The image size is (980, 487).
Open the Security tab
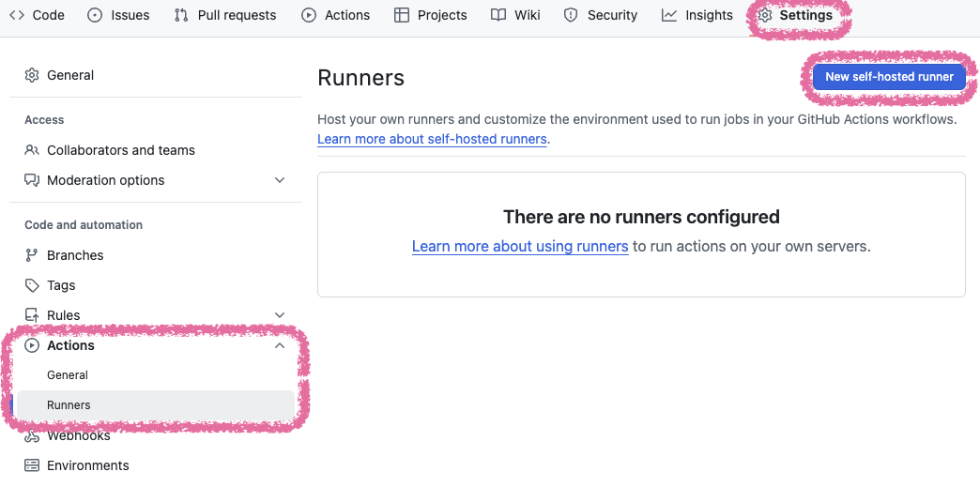[601, 15]
